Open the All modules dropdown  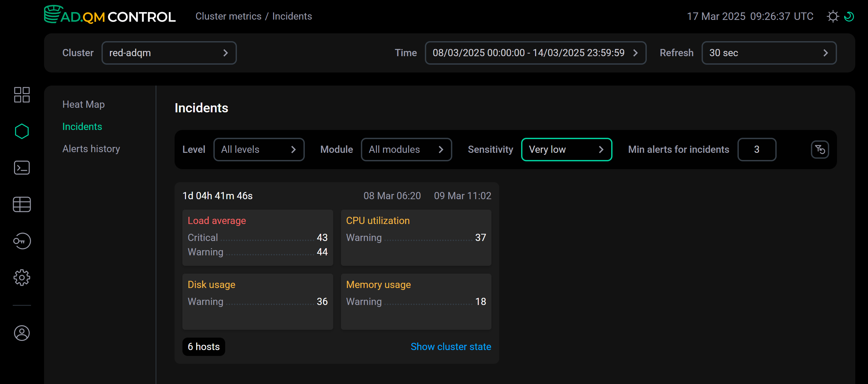click(x=406, y=149)
